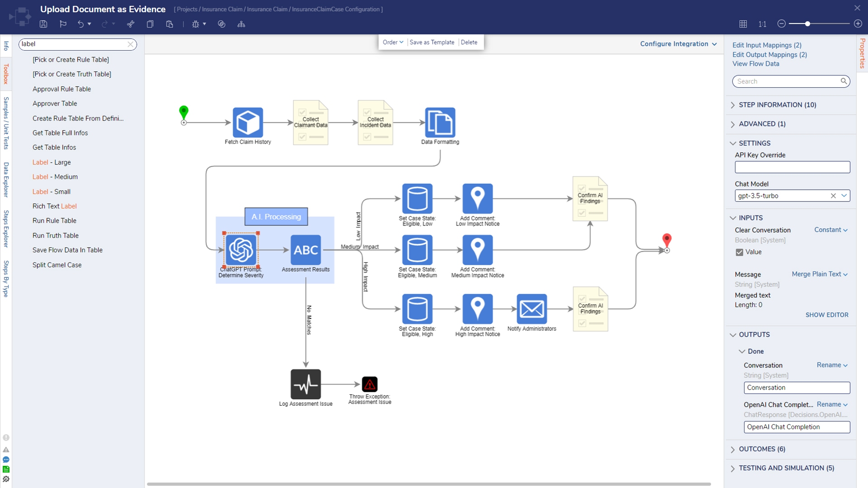The height and width of the screenshot is (488, 868).
Task: Click View Flow Data link
Action: [755, 64]
